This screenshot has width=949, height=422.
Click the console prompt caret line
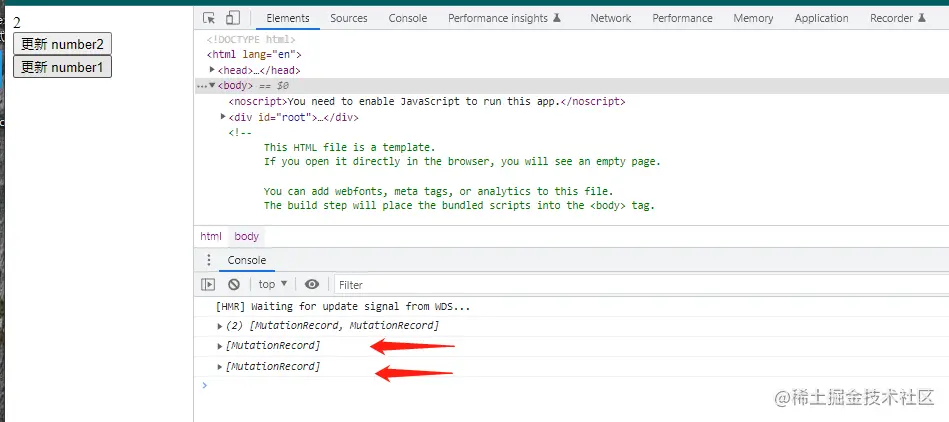(571, 385)
